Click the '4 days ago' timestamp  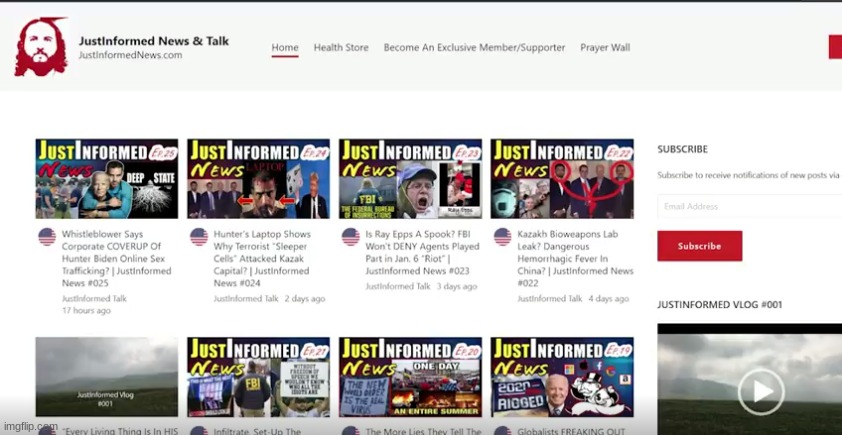click(608, 299)
